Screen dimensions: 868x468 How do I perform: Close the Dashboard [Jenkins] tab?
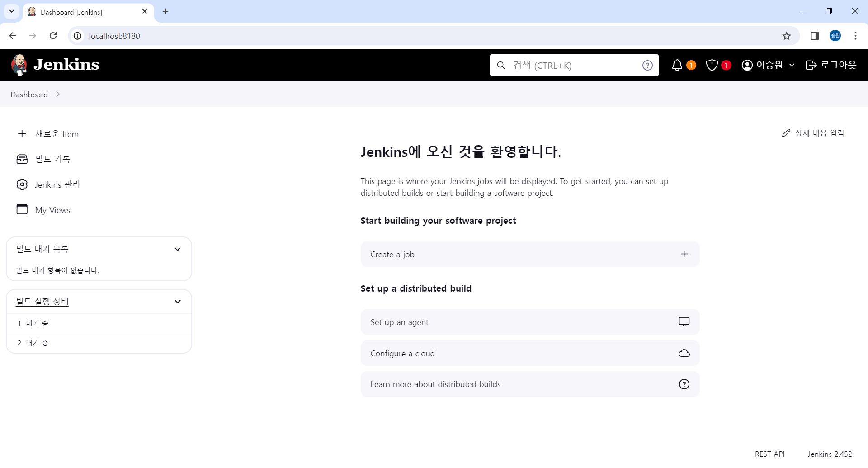pos(145,12)
